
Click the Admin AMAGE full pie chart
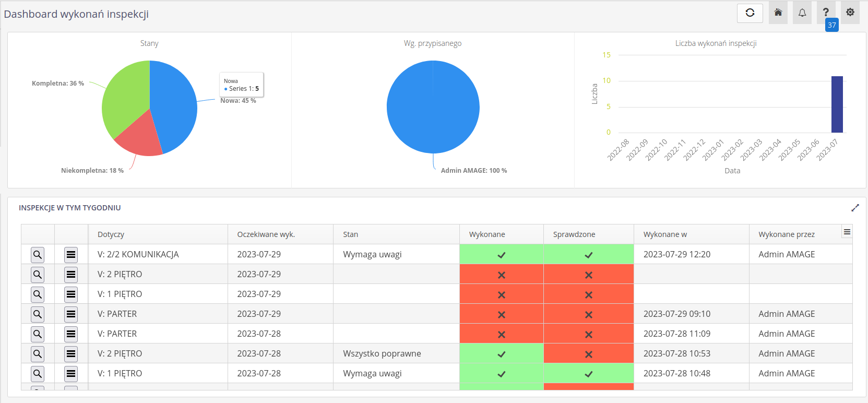[433, 107]
